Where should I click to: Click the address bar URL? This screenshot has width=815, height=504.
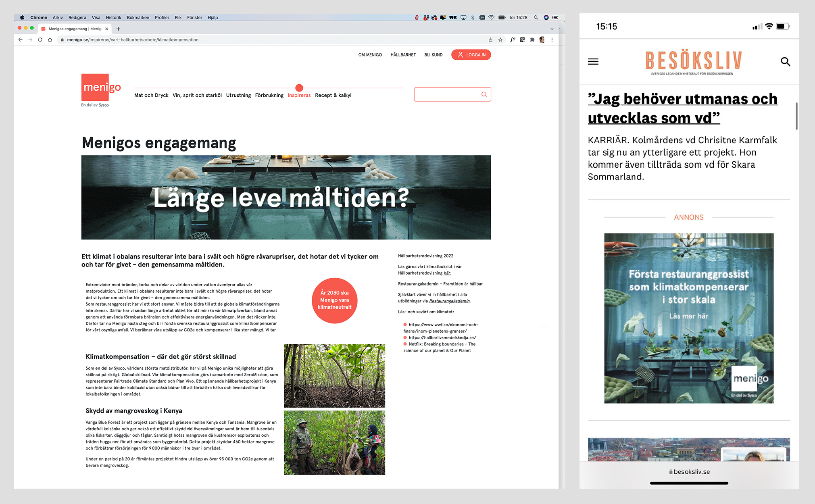133,40
